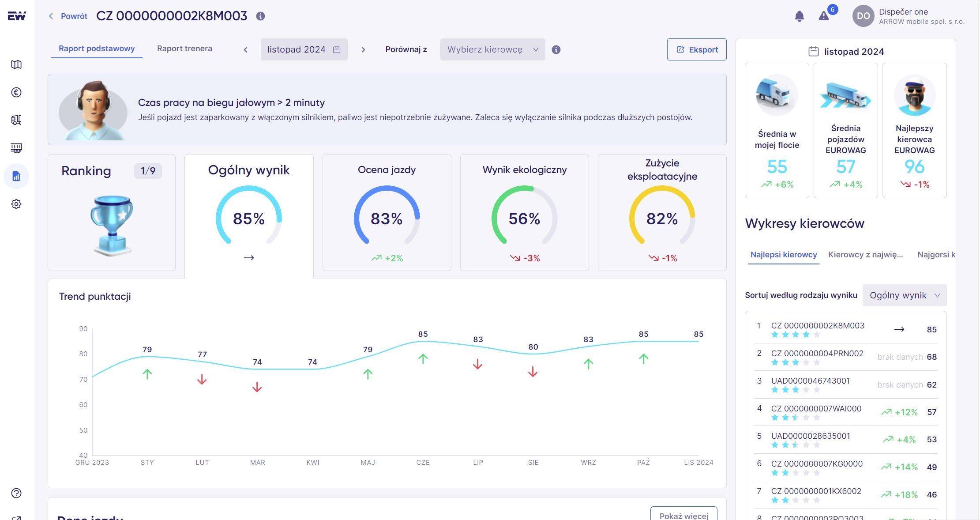Open driver row CZ 0000000004PRN002
980x520 pixels.
[x=845, y=357]
